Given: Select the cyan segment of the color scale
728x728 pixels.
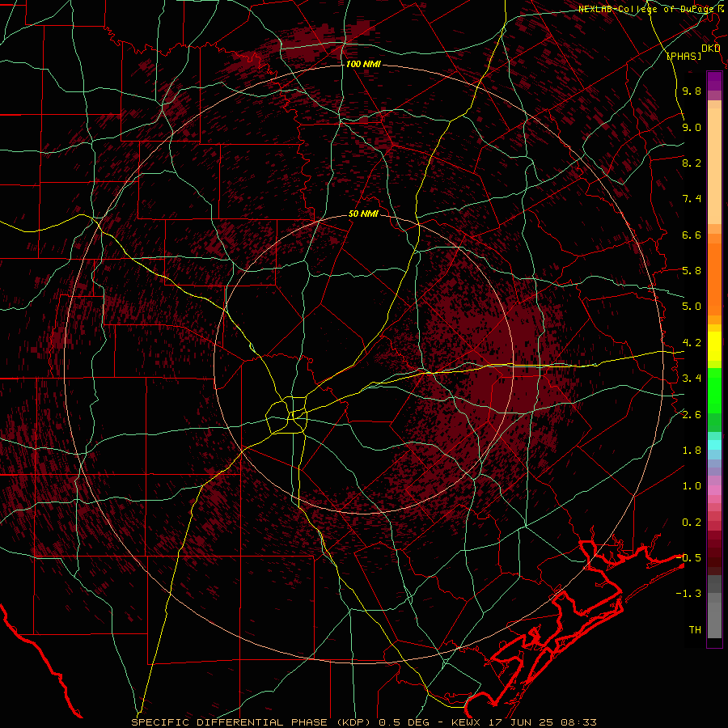Looking at the screenshot, I should point(714,445).
